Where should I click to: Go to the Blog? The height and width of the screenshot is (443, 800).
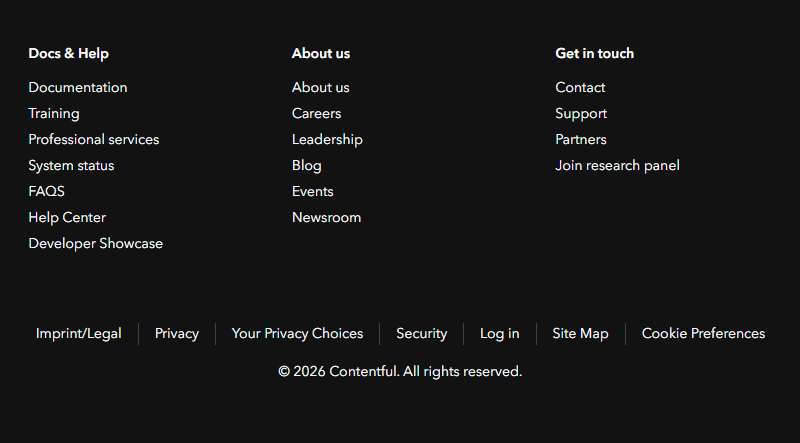[x=307, y=166]
